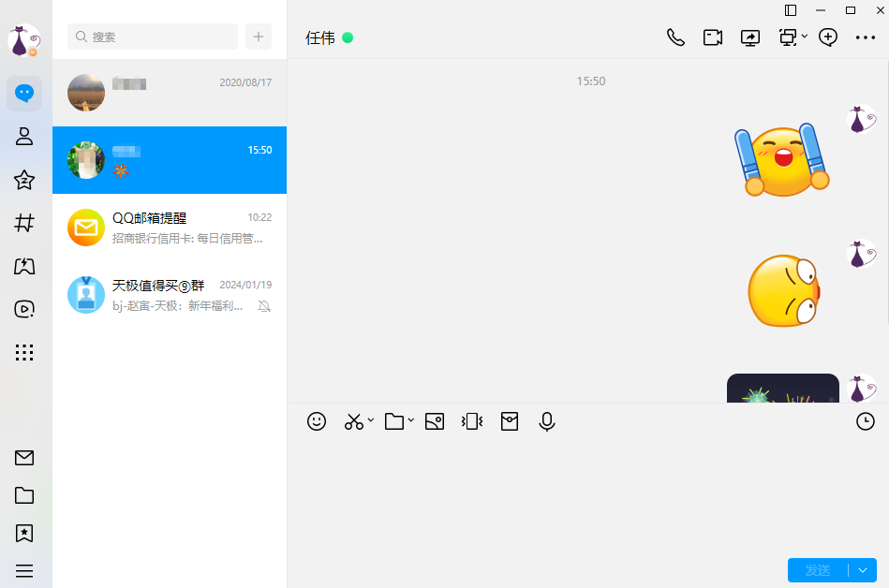Image resolution: width=889 pixels, height=588 pixels.
Task: Expand the file folder dropdown arrow
Action: (x=410, y=420)
